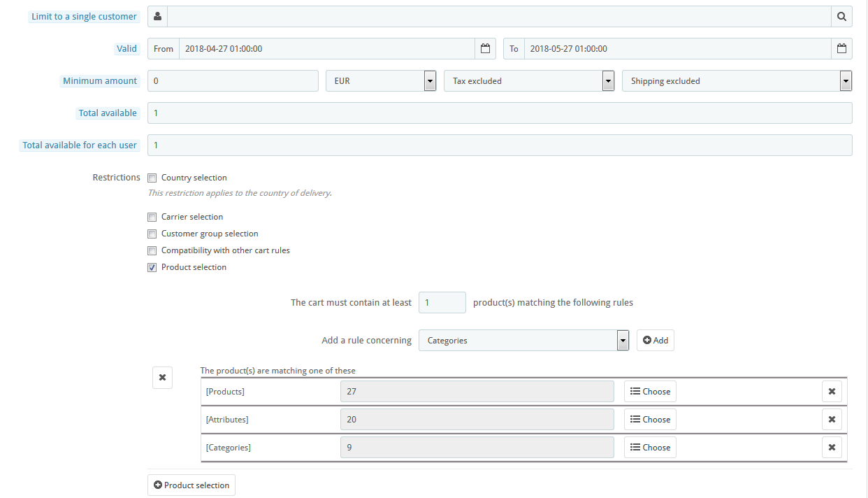Click Choose for the Products row

click(650, 392)
